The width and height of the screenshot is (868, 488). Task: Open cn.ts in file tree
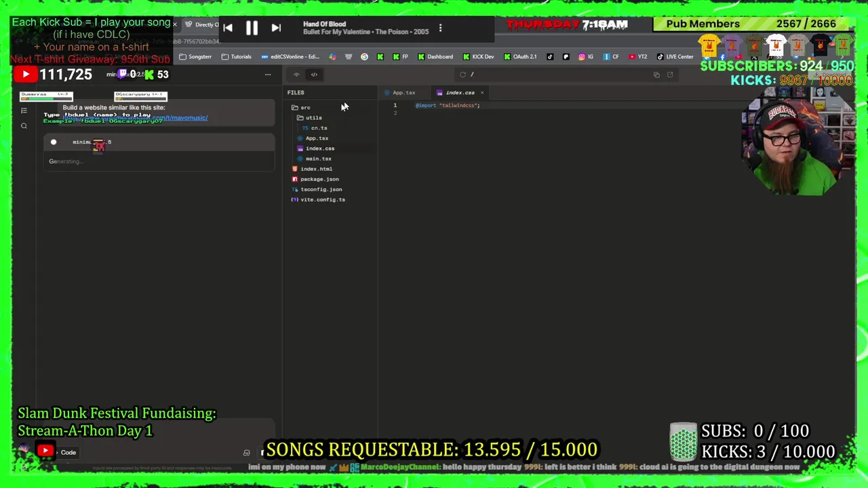point(315,127)
